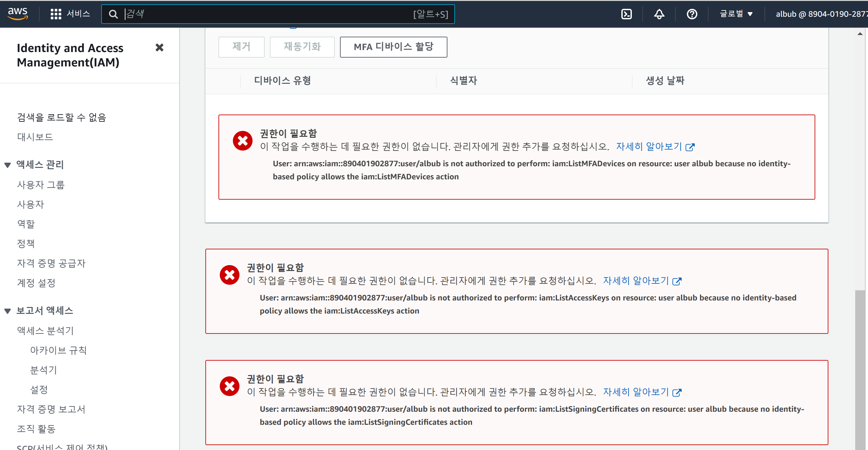868x450 pixels.
Task: Open 정책 in sidebar
Action: point(26,243)
